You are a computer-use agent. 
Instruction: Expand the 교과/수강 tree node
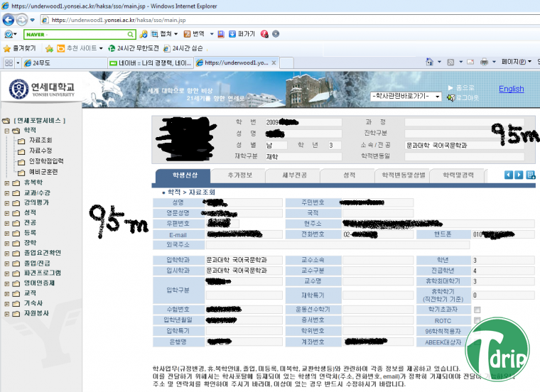(6, 193)
